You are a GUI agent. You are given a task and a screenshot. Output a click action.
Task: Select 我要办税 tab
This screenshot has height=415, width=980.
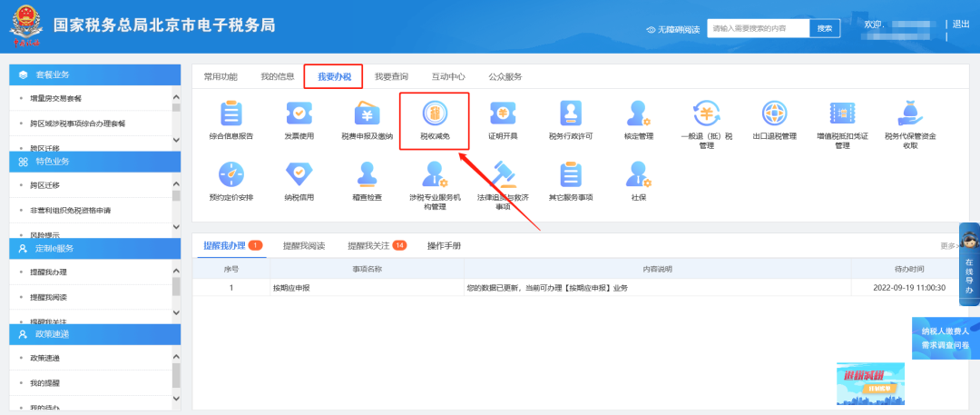[x=334, y=77]
